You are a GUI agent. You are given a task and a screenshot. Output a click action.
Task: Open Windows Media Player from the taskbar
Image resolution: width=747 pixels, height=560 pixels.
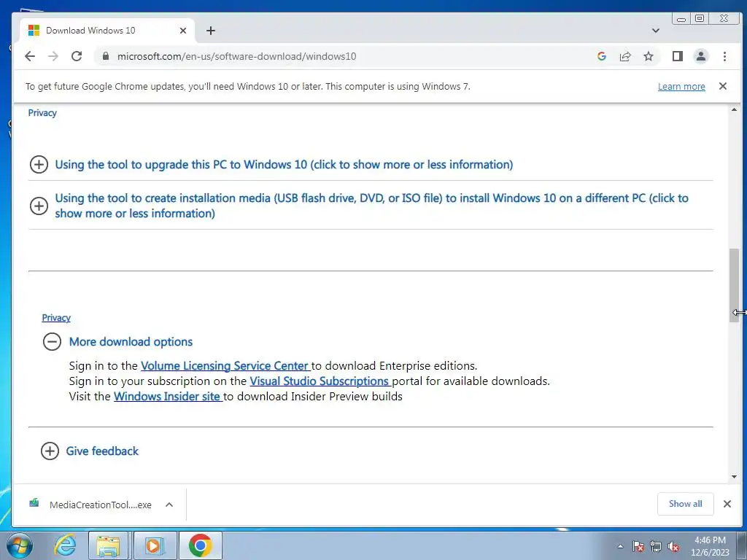pyautogui.click(x=155, y=545)
